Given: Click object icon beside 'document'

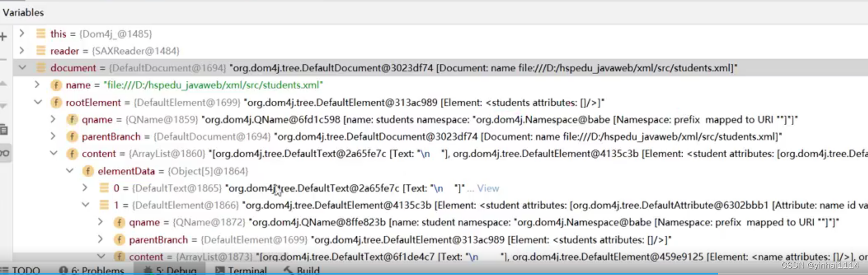Looking at the screenshot, I should tap(41, 68).
